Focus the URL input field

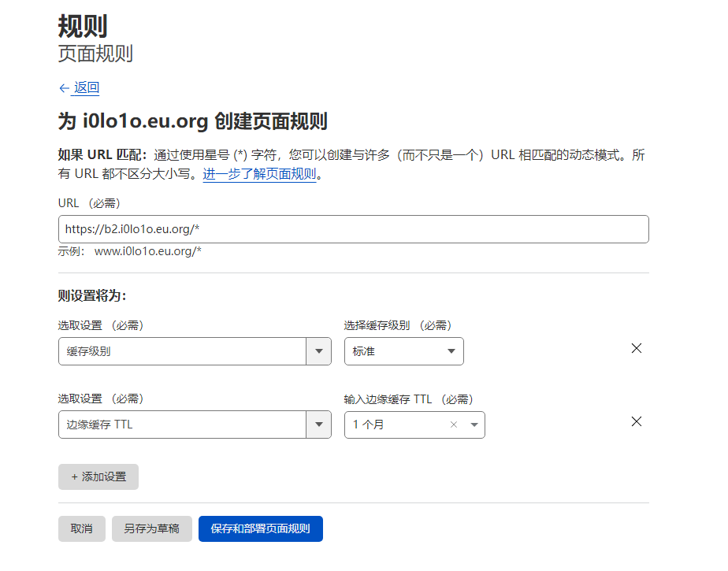tap(353, 229)
